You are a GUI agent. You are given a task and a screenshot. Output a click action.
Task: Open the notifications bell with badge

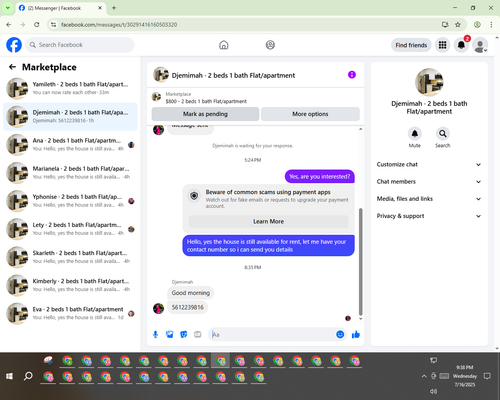(461, 45)
